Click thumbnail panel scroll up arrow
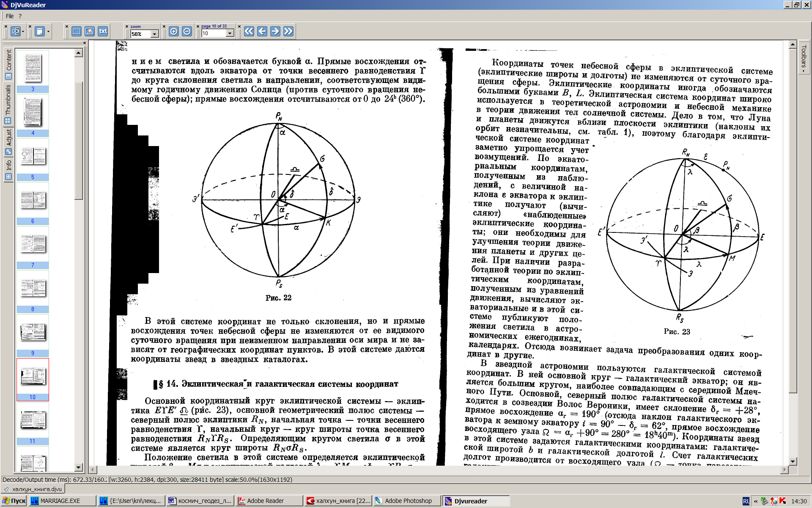The width and height of the screenshot is (812, 508). coord(79,53)
